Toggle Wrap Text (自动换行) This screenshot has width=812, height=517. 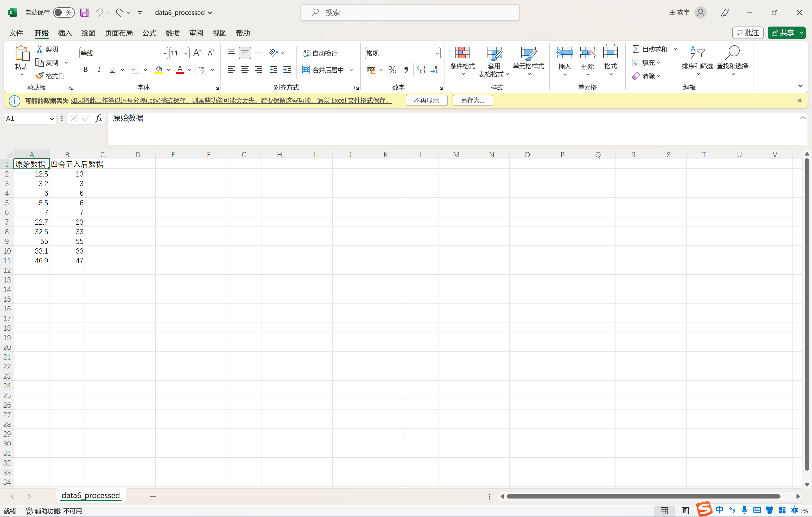pyautogui.click(x=320, y=53)
